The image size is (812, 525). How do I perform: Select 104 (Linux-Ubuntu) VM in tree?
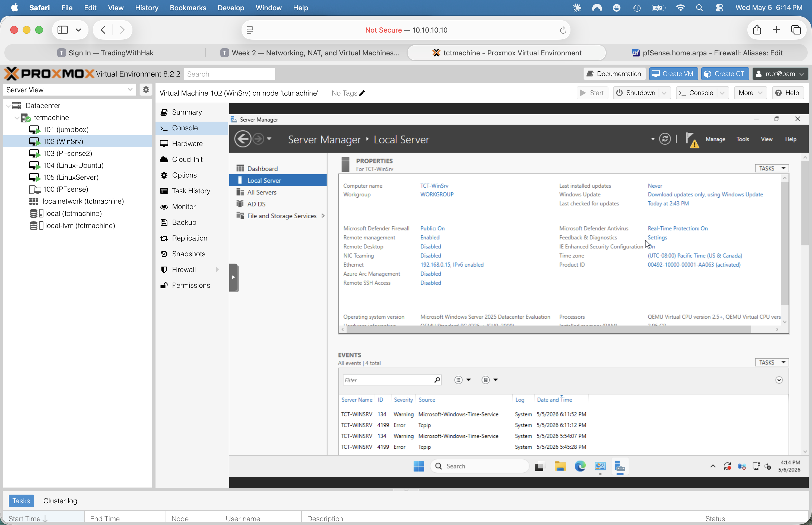click(x=78, y=165)
